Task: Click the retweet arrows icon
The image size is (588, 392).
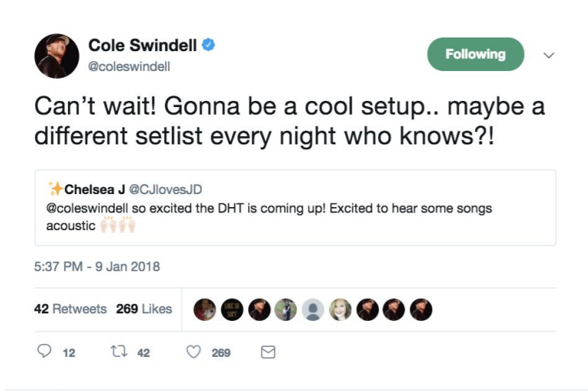Action: point(119,352)
